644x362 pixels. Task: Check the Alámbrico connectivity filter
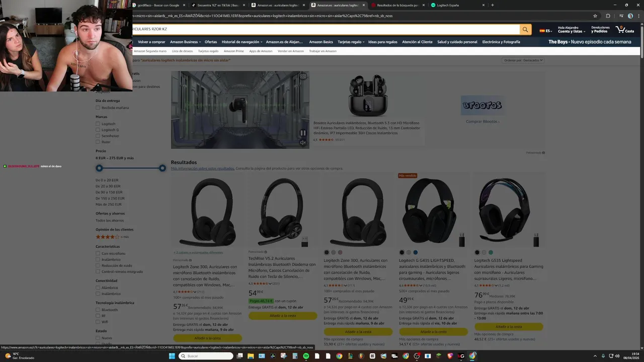(x=98, y=288)
